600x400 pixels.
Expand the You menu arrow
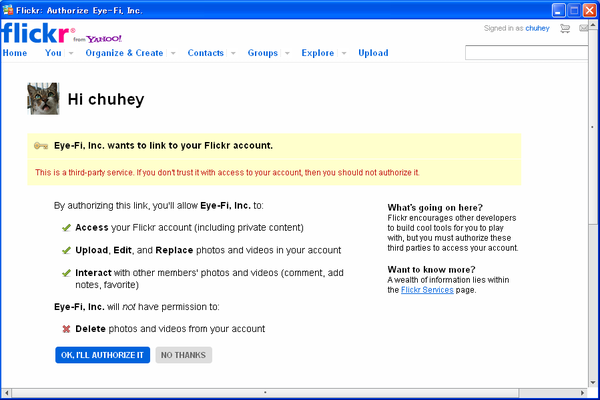coord(71,53)
